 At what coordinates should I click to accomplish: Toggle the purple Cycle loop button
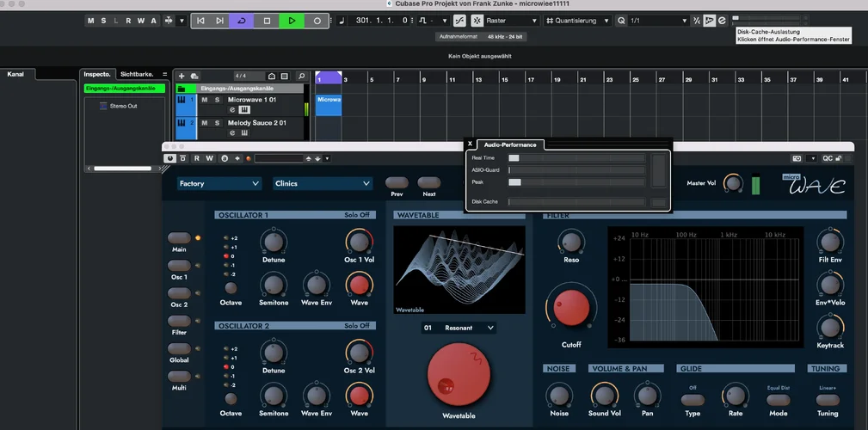(x=241, y=20)
